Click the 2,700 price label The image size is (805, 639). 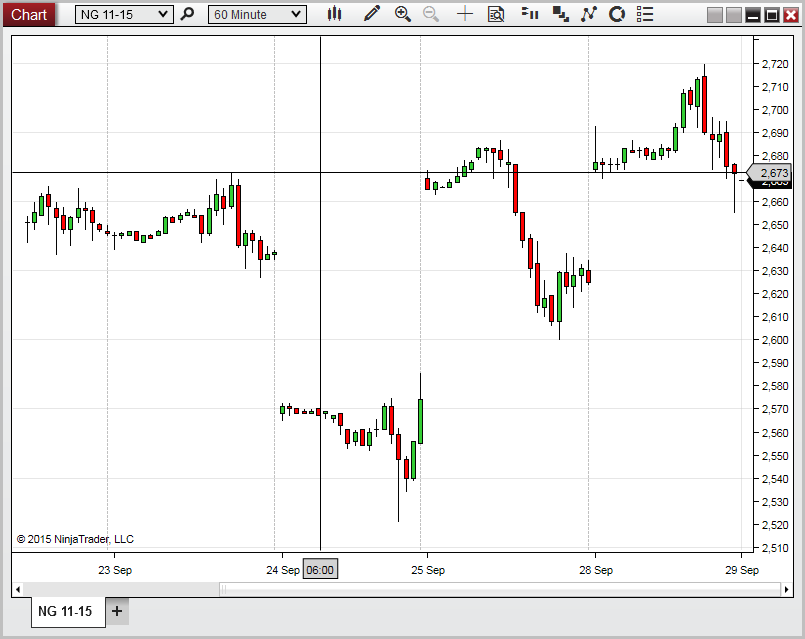pyautogui.click(x=775, y=110)
